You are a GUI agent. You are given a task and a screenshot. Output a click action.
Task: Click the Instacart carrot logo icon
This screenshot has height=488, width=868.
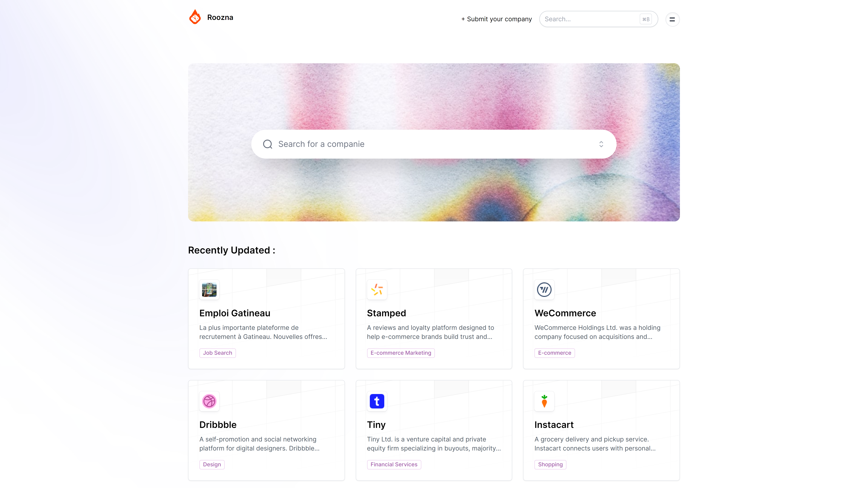[x=544, y=401]
